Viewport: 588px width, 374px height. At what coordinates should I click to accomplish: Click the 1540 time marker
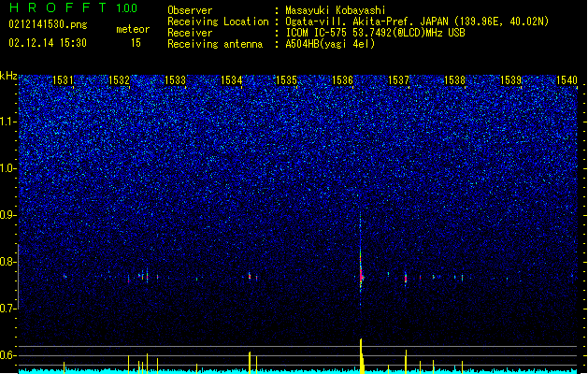(x=566, y=79)
